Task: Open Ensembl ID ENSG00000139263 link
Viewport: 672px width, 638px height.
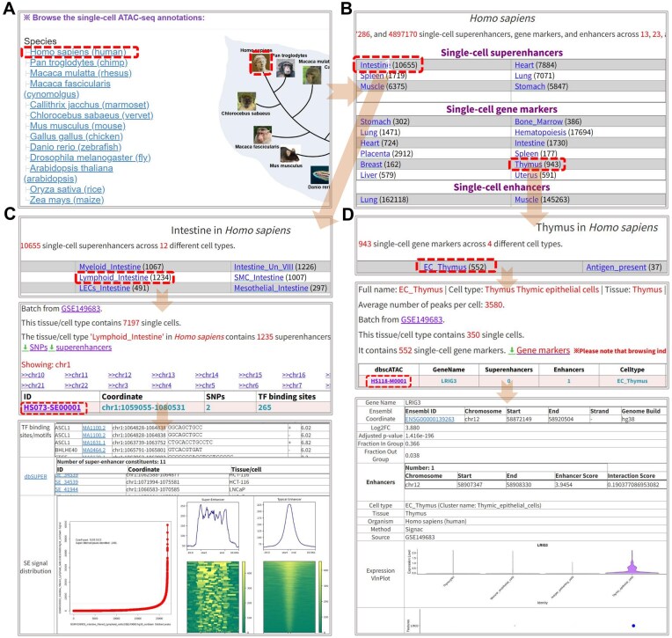Action: (x=429, y=420)
